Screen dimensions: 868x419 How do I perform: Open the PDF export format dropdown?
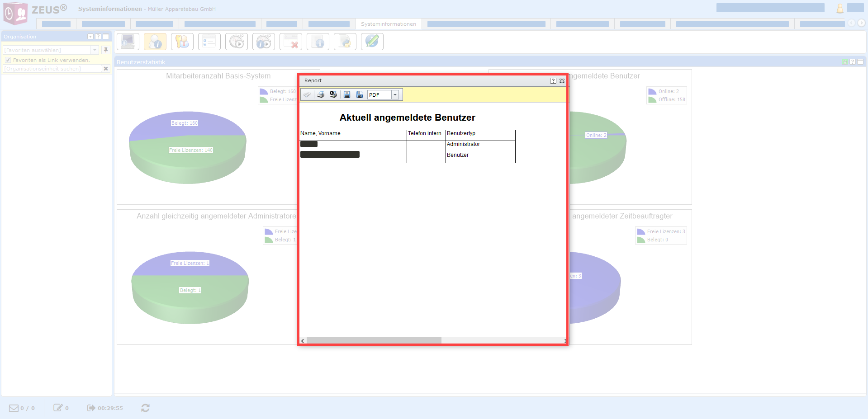click(x=395, y=94)
